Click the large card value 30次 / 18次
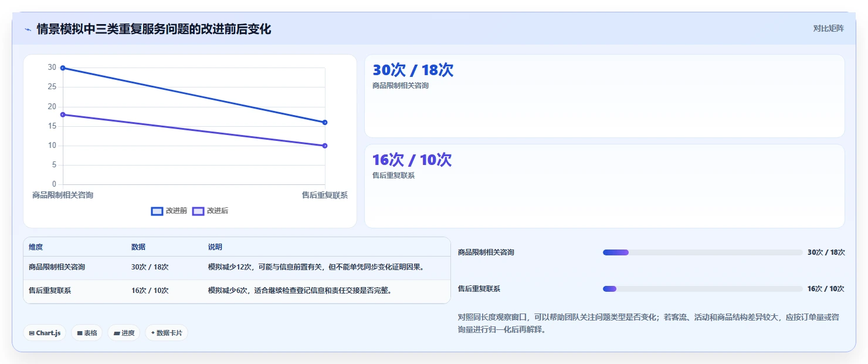868x364 pixels. 413,70
